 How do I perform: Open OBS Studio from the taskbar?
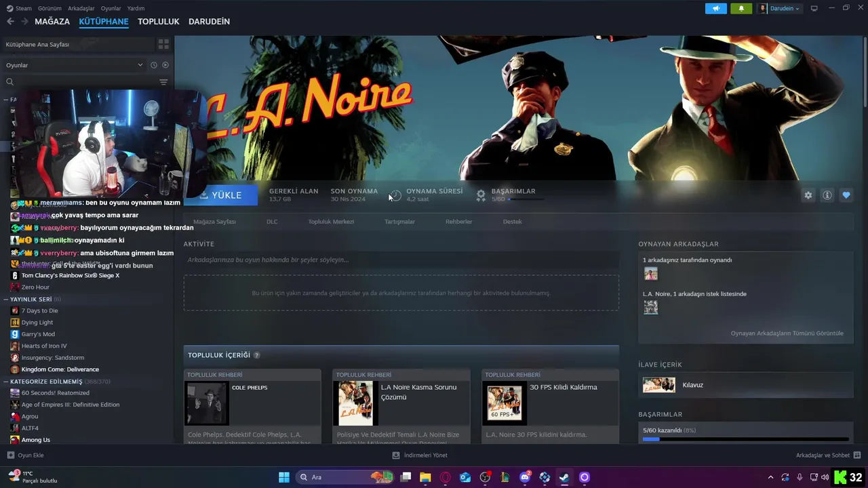pos(485,477)
